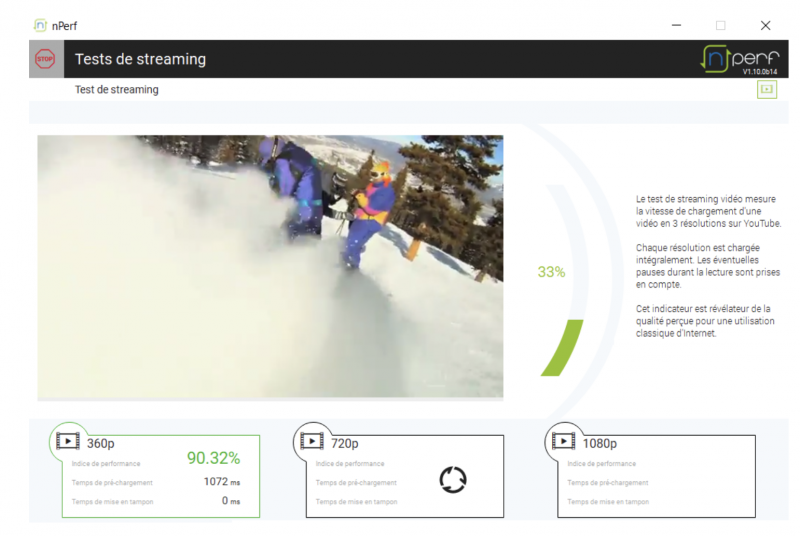Screen dimensions: 800x536
Task: Click the streaming video preview
Action: tap(270, 266)
